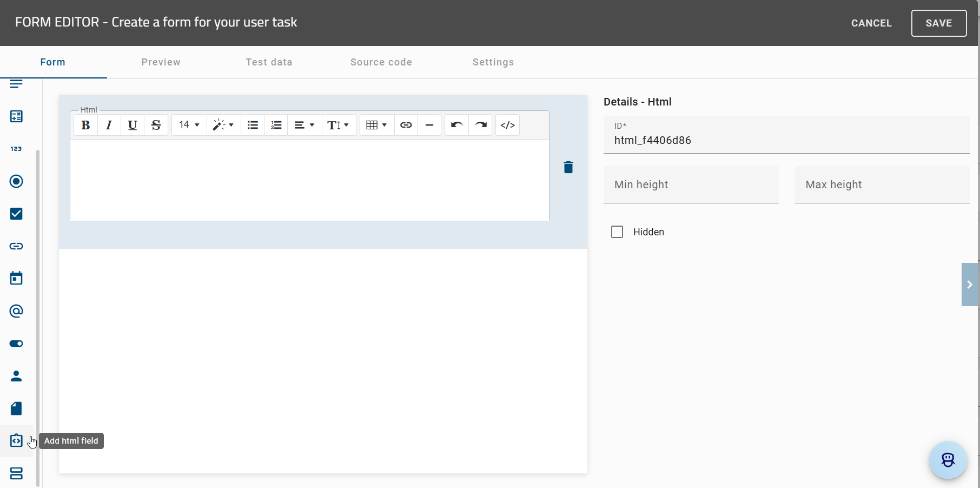Viewport: 980px width, 488px height.
Task: Open the chatbot assistant button
Action: (948, 460)
